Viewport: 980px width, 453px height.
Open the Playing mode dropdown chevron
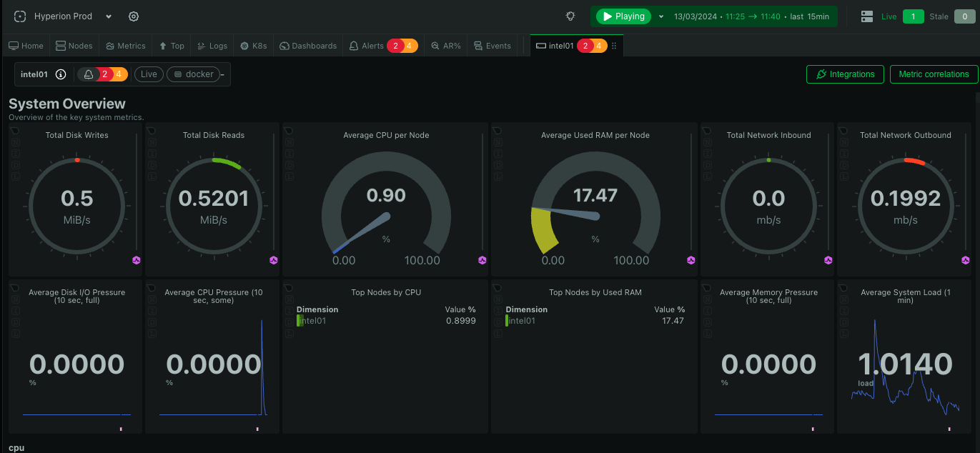tap(661, 15)
